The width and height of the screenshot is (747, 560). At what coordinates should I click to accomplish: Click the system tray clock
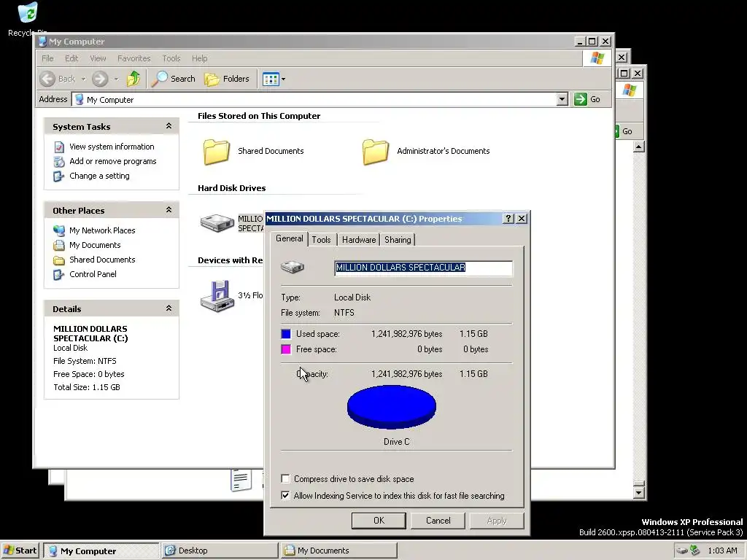(x=722, y=551)
